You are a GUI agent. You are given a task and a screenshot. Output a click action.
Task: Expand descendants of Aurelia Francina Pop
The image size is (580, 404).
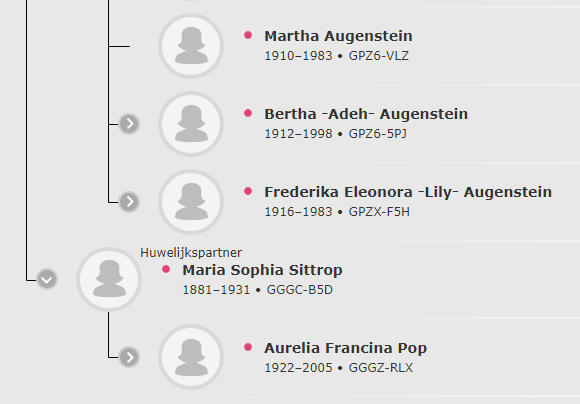129,357
